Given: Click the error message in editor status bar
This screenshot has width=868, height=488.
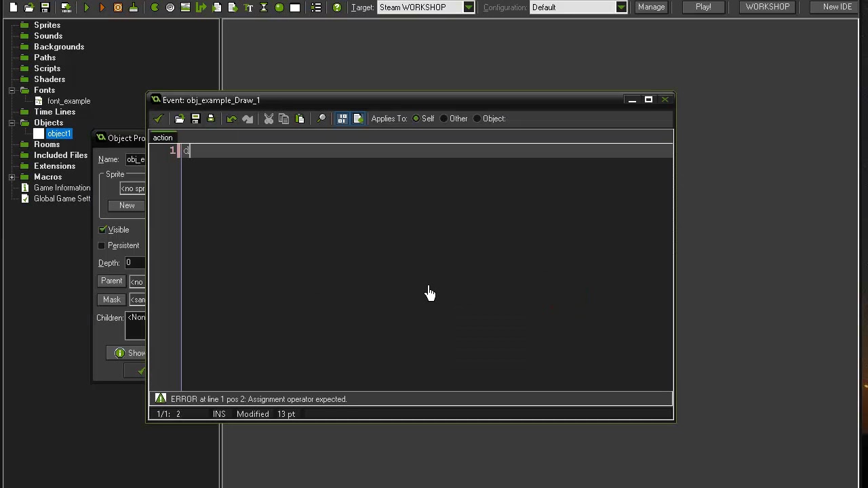Looking at the screenshot, I should point(258,399).
